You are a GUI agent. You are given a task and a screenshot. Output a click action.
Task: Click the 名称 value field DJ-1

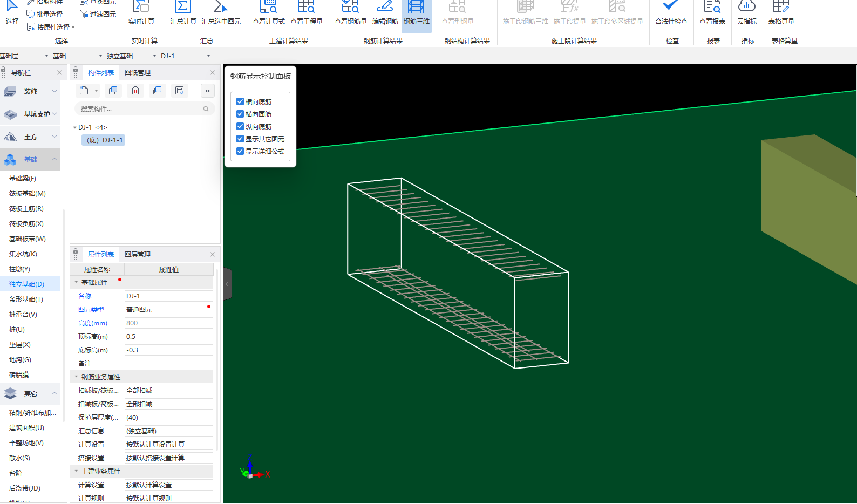coord(168,296)
